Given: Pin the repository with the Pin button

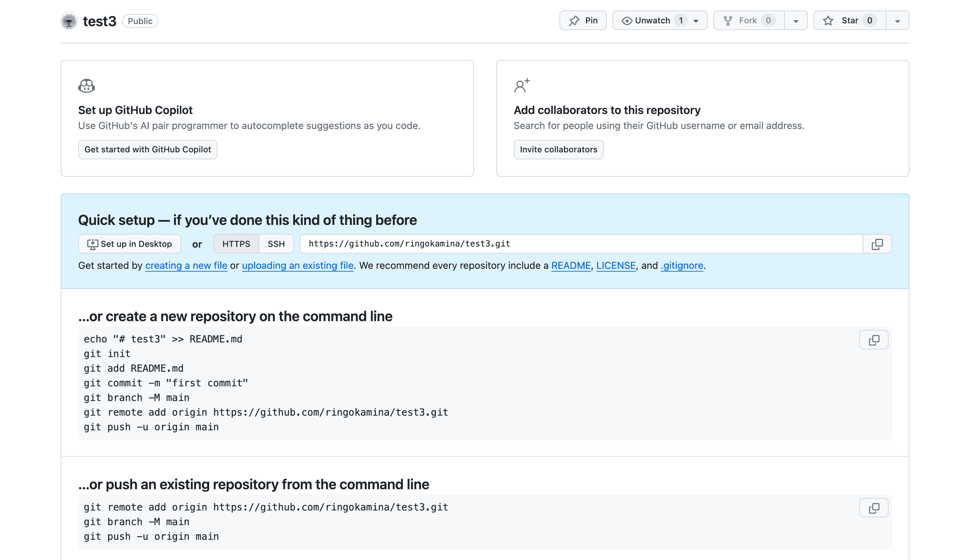Looking at the screenshot, I should tap(583, 20).
